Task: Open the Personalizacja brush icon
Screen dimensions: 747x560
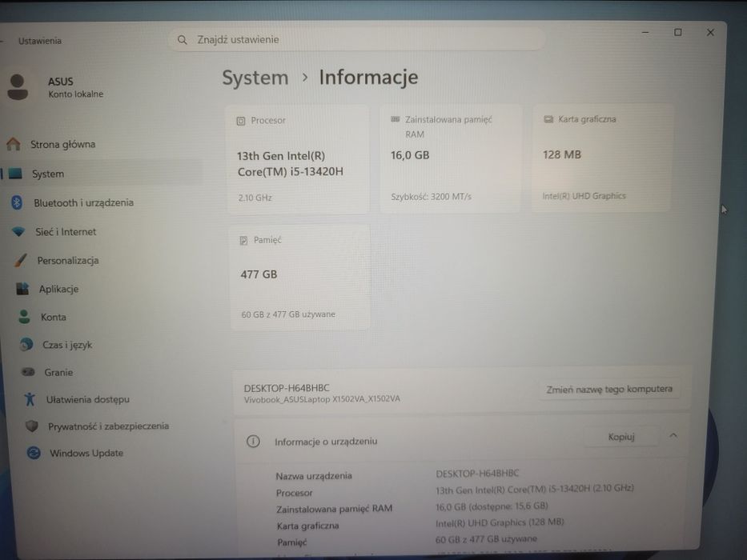Action: (x=21, y=260)
